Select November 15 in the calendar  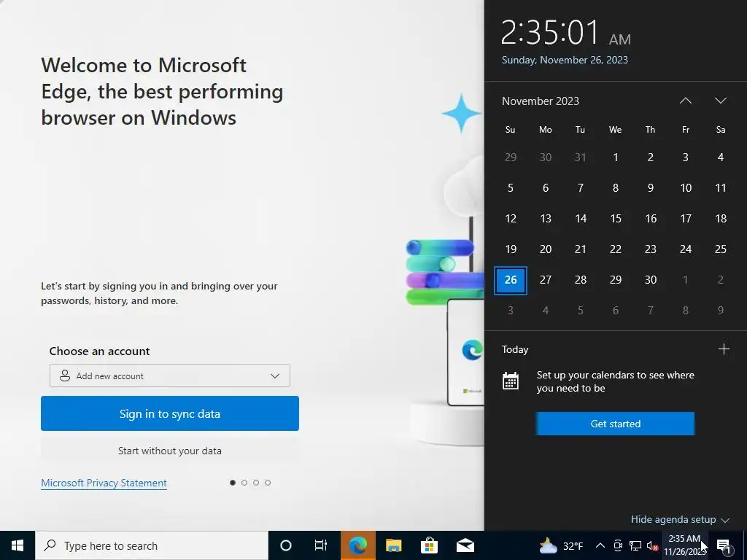click(x=616, y=219)
